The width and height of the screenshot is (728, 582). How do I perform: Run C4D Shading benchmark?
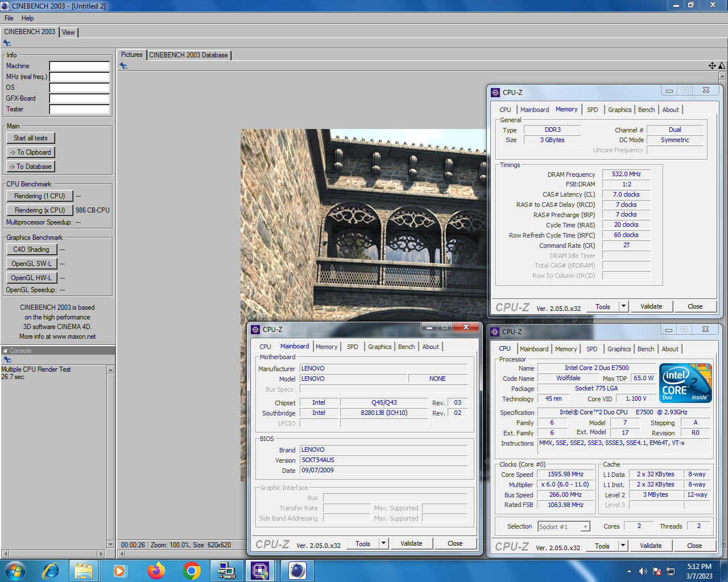[32, 250]
